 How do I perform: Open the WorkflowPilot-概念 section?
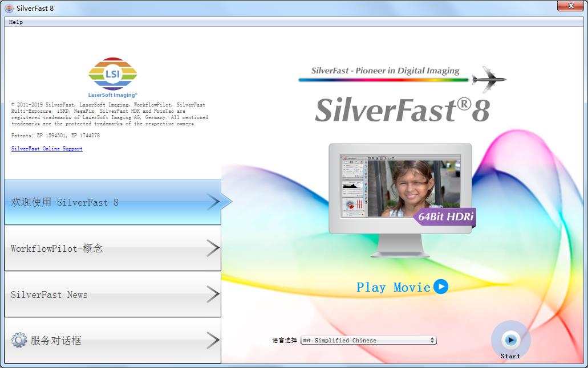(x=112, y=248)
